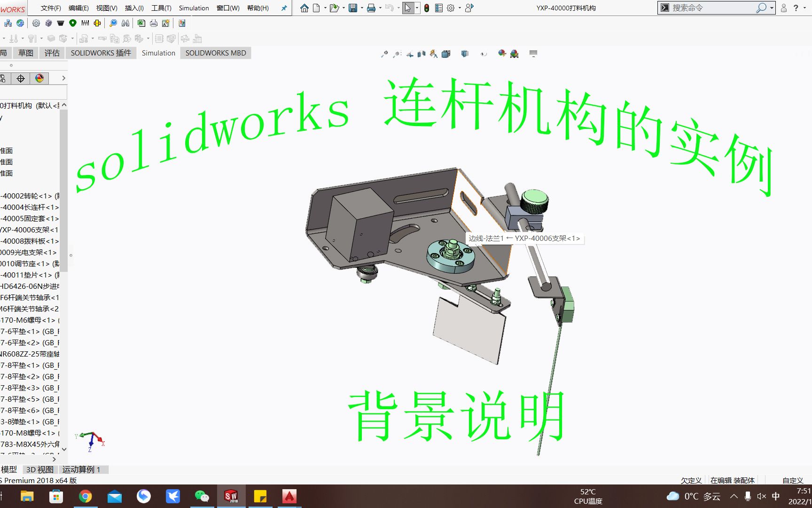This screenshot has width=812, height=508.
Task: Expand the search command dropdown arrow
Action: (x=772, y=8)
